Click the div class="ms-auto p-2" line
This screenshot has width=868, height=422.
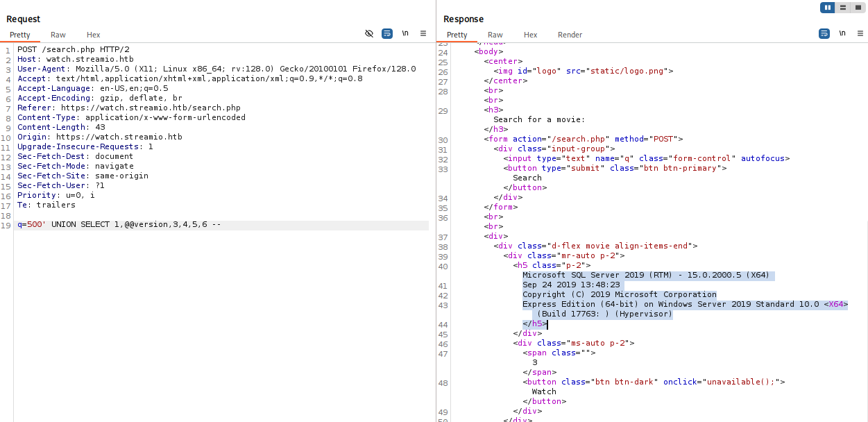point(573,343)
